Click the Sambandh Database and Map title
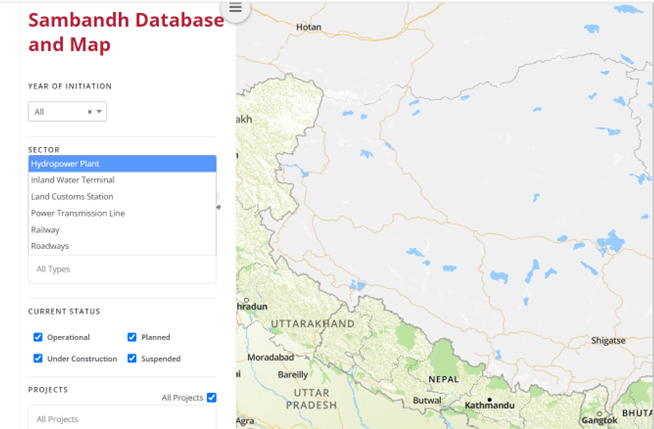Image resolution: width=654 pixels, height=429 pixels. (x=126, y=32)
